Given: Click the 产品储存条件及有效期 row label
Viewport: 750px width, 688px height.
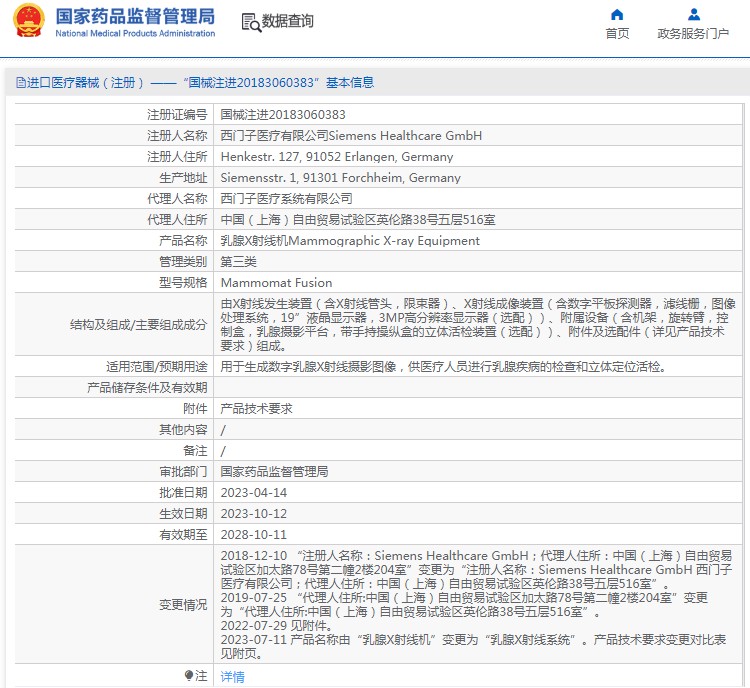Looking at the screenshot, I should click(x=147, y=388).
